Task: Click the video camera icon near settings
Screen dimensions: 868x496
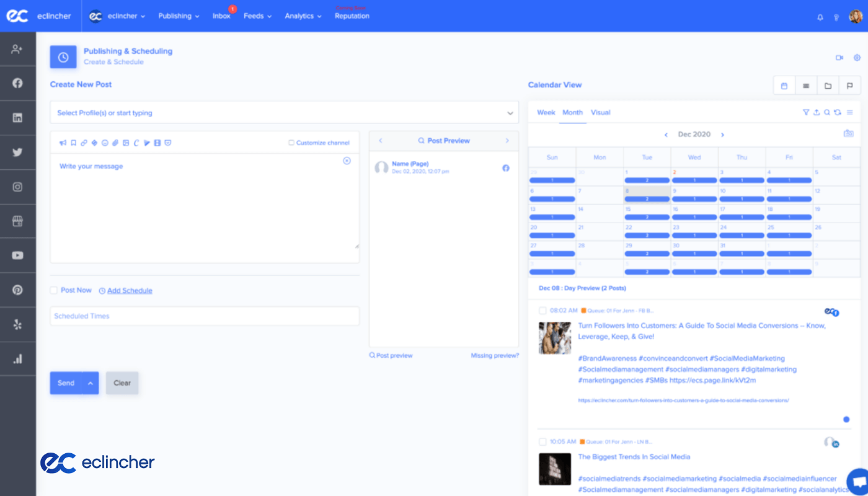Action: click(x=839, y=57)
